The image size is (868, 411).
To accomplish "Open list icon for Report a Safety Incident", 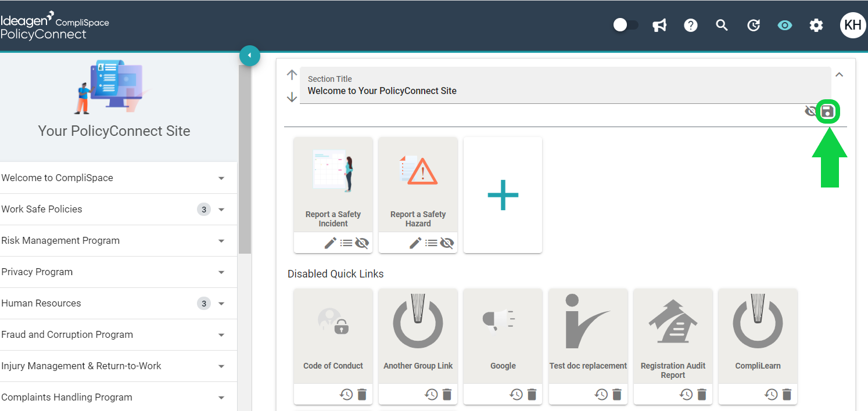I will point(346,243).
